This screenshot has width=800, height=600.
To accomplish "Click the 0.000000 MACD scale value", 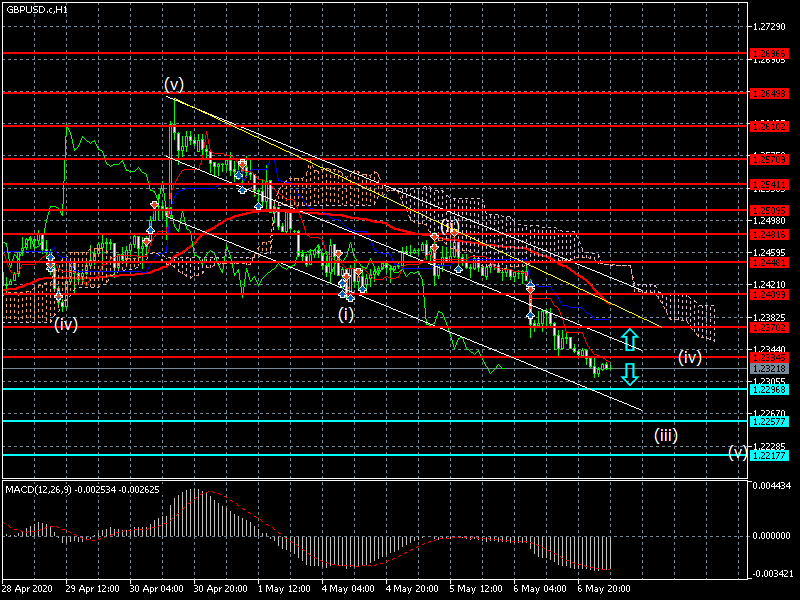I will pos(772,536).
